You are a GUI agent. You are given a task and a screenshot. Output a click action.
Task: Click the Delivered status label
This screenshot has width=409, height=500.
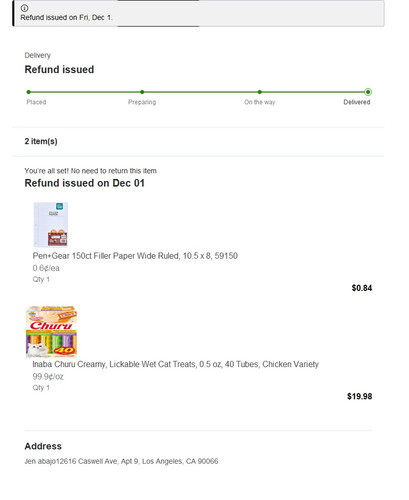[357, 102]
